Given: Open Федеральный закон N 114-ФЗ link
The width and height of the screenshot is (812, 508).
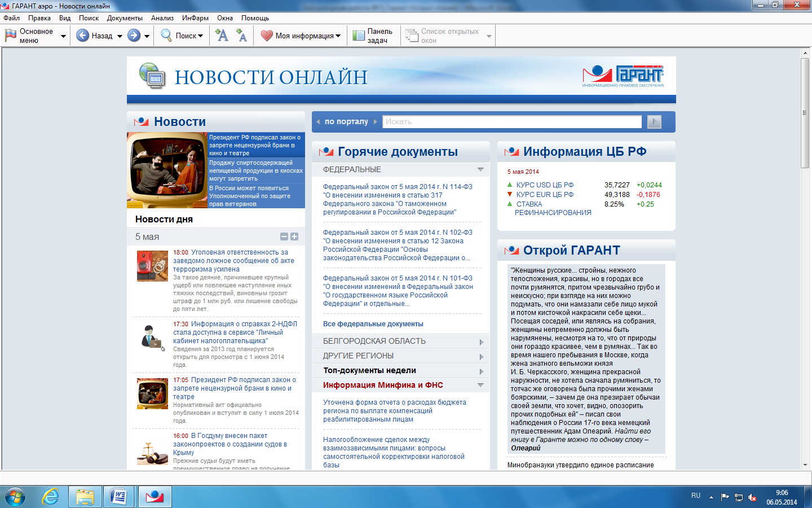Looking at the screenshot, I should coord(398,199).
